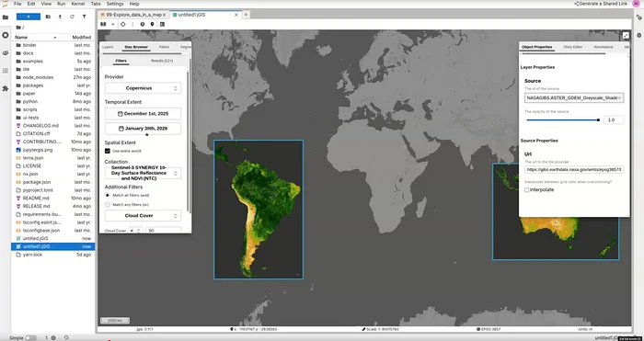Add a new tab with plus button
This screenshot has width=644, height=341.
coord(246,15)
